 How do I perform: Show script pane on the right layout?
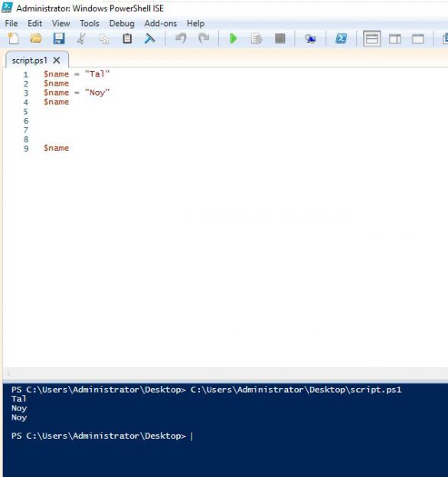point(395,38)
